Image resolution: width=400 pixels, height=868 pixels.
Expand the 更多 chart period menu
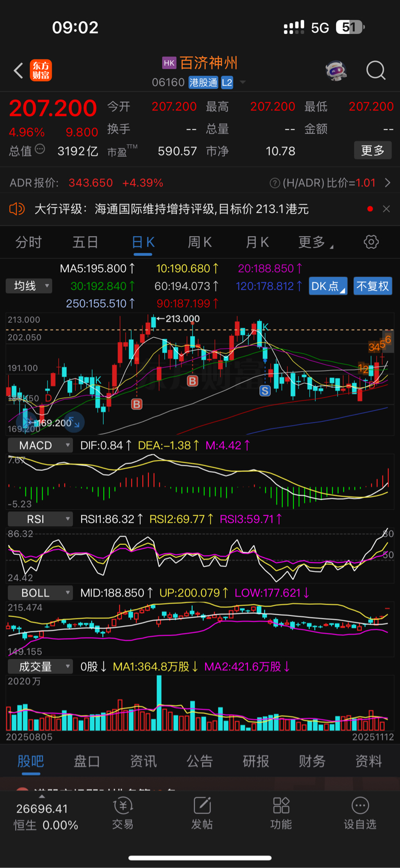(316, 242)
